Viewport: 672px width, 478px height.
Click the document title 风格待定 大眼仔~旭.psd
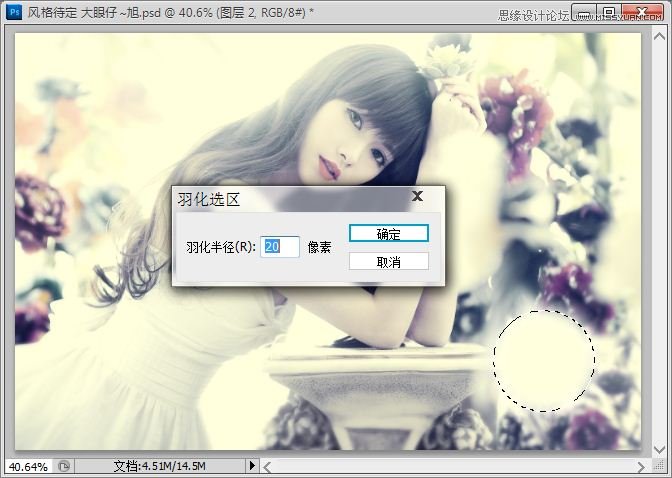click(94, 12)
